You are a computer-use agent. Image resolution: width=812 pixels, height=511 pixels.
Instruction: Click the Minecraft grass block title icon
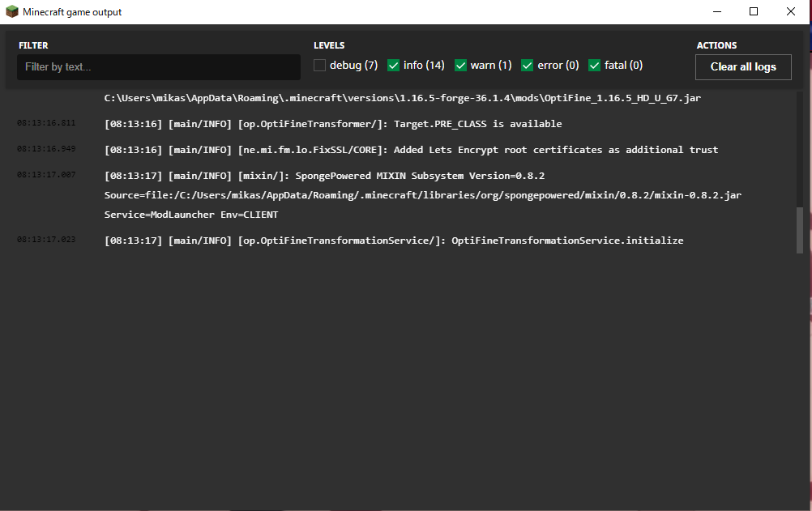(11, 12)
